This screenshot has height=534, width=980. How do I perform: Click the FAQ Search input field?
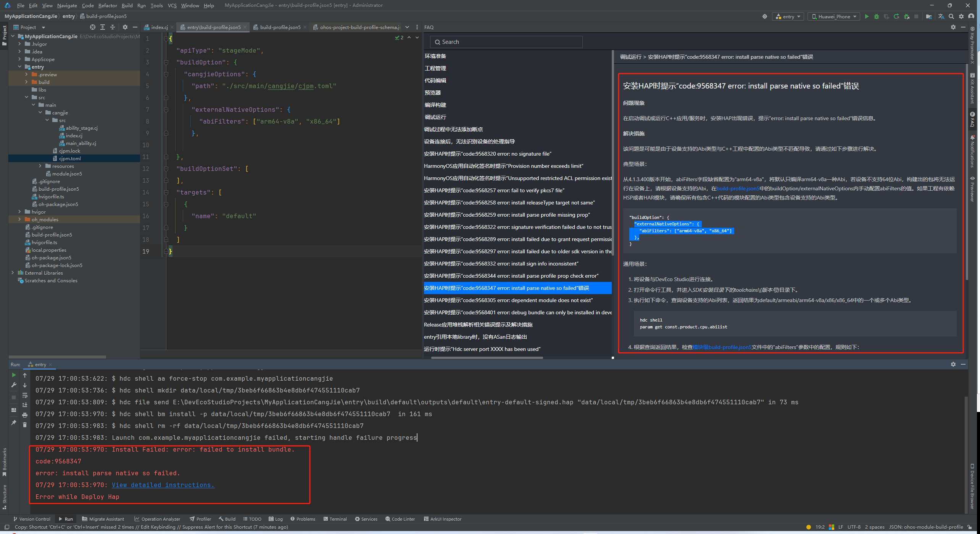506,42
